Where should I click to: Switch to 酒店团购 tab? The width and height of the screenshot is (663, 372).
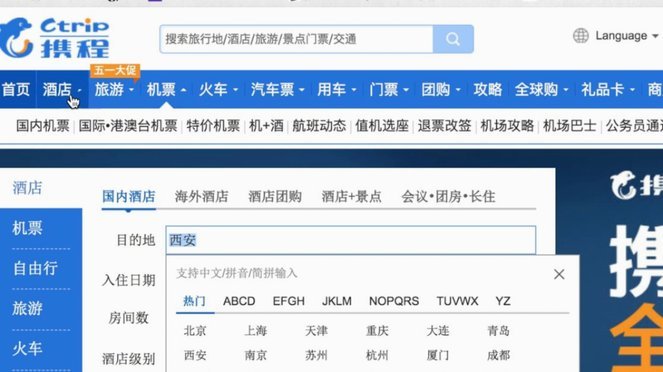click(275, 197)
